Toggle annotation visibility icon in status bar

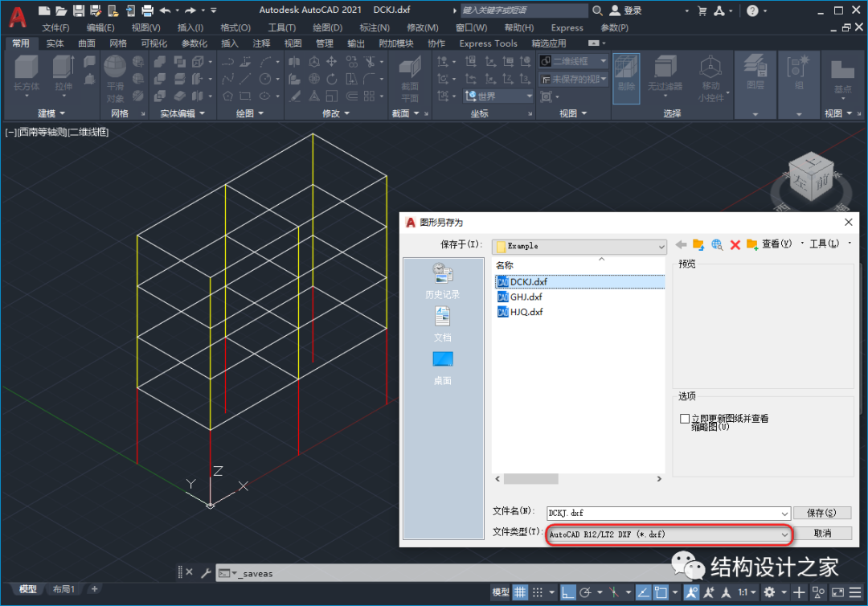click(x=691, y=592)
